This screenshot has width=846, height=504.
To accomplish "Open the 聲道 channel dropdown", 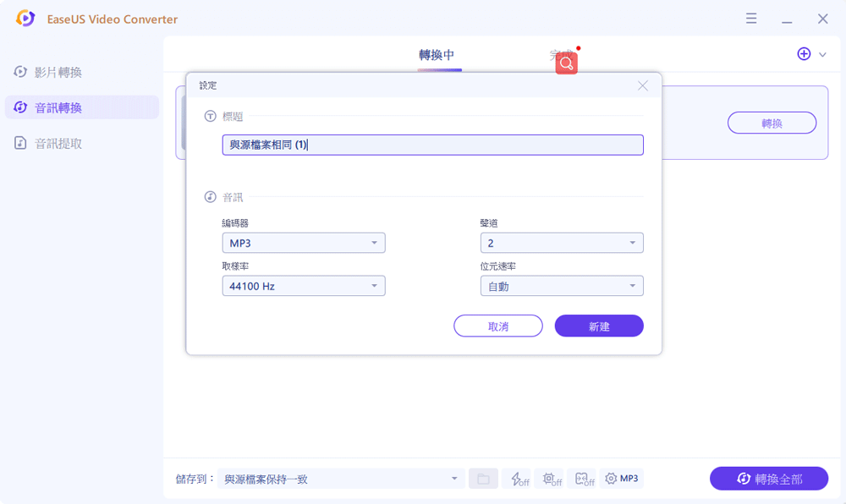I will coord(562,244).
